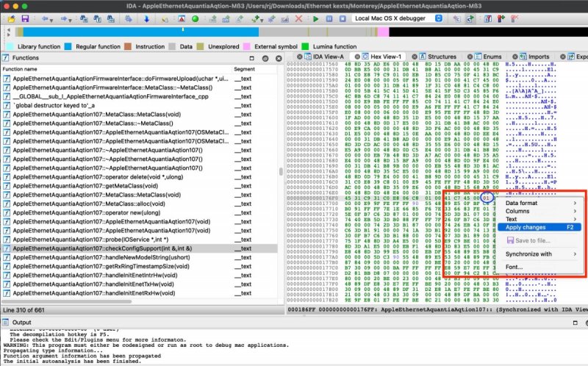Screen dimensions: 588x366
Task: Click the navigation band upper left arrow
Action: click(x=8, y=29)
